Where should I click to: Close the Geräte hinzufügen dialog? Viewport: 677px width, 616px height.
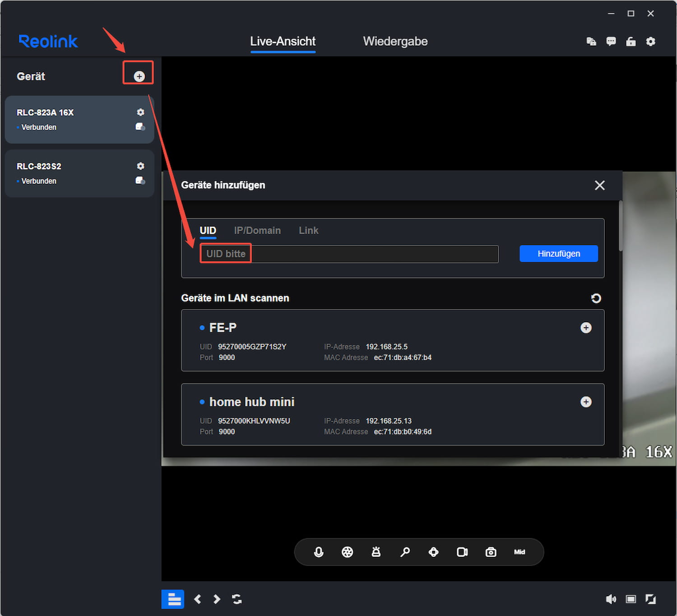[599, 185]
